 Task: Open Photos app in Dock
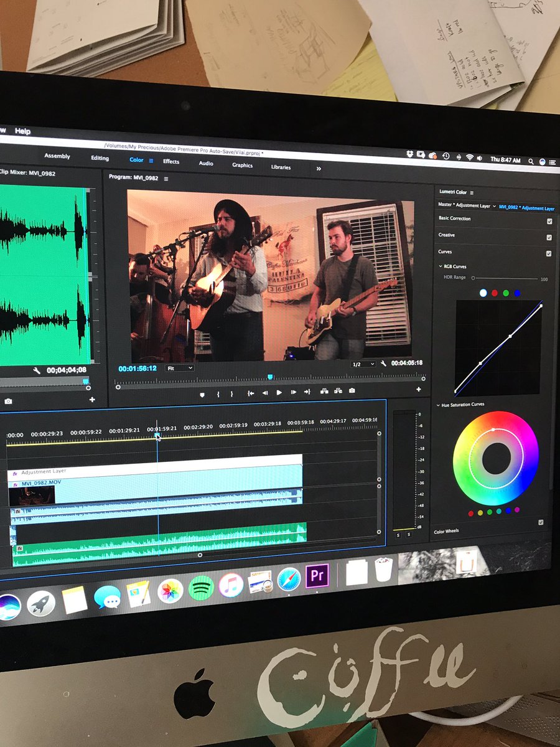pyautogui.click(x=170, y=591)
